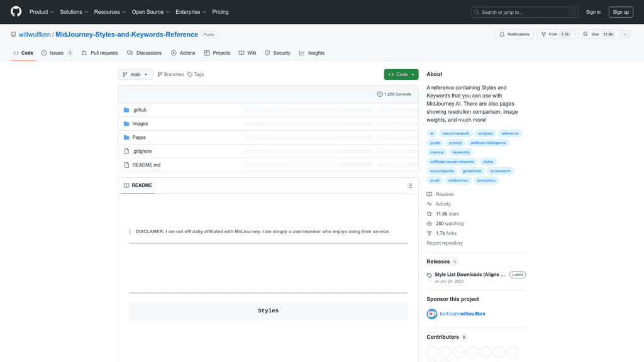Click the Search or jump to field
The height and width of the screenshot is (362, 644).
tap(524, 12)
